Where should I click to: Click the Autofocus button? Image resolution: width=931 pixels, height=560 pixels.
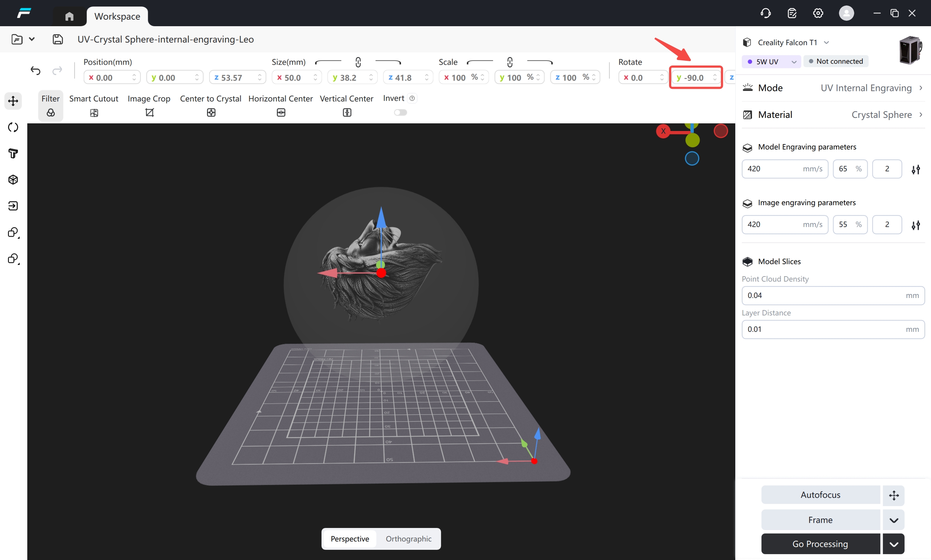pos(820,495)
